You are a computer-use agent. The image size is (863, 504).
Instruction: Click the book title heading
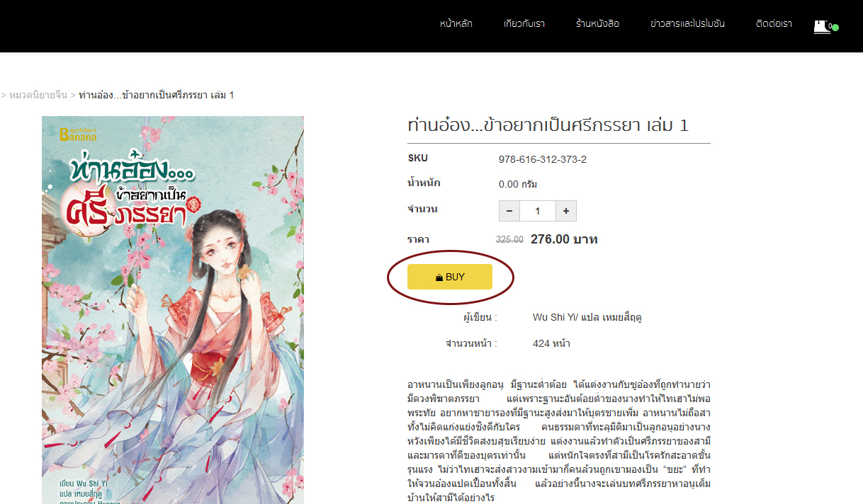[548, 125]
